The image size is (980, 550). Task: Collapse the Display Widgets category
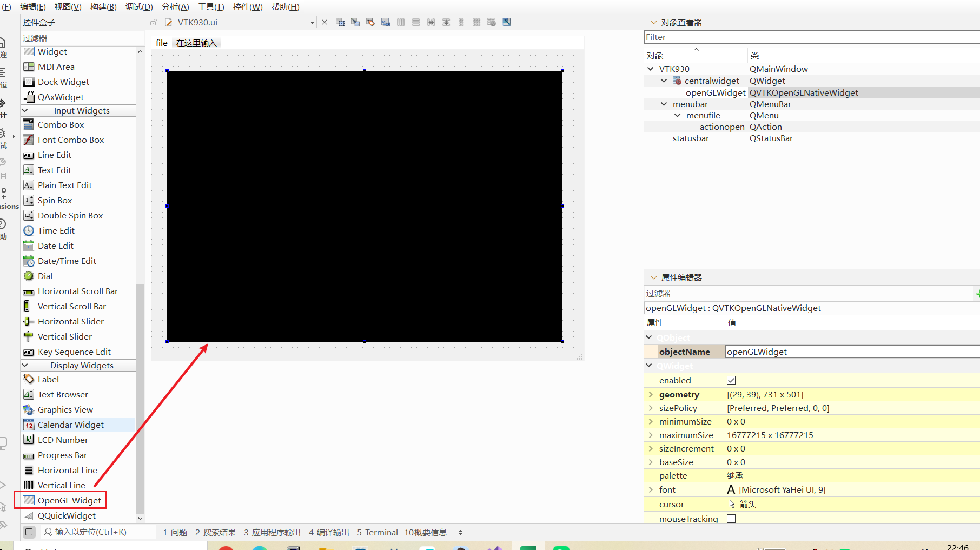pyautogui.click(x=25, y=365)
